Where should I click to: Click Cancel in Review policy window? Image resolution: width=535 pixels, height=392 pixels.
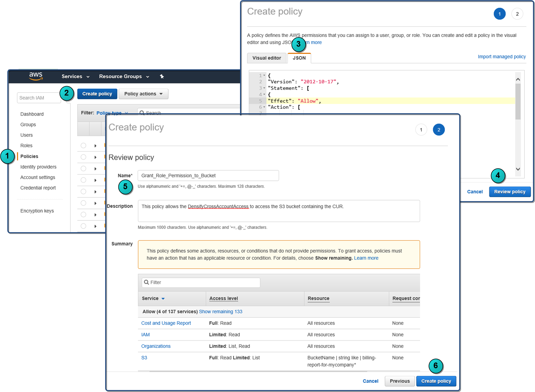(370, 381)
